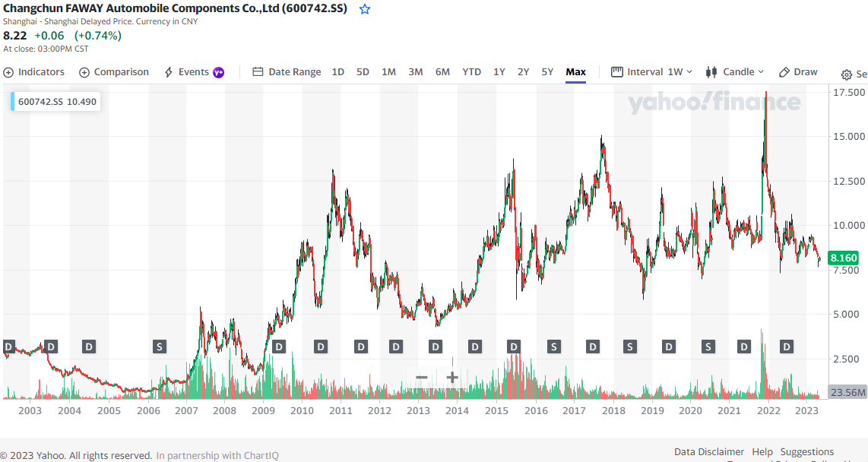Click the green 8.160 current price tag
This screenshot has width=868, height=462.
coord(843,258)
